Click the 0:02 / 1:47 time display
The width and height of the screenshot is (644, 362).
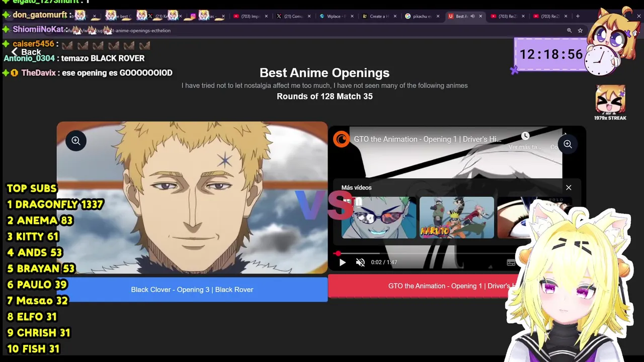[384, 262]
